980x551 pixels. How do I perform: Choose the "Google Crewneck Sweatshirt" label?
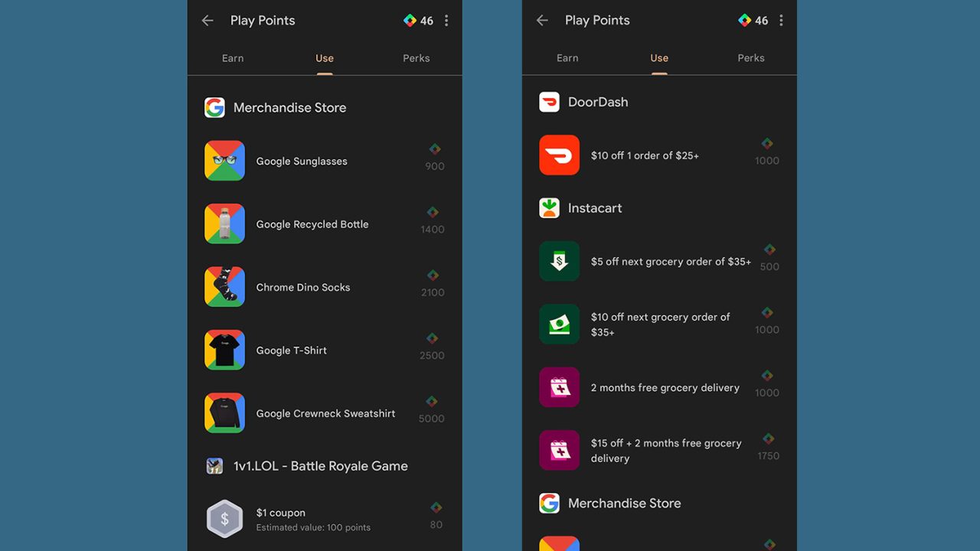pyautogui.click(x=326, y=413)
